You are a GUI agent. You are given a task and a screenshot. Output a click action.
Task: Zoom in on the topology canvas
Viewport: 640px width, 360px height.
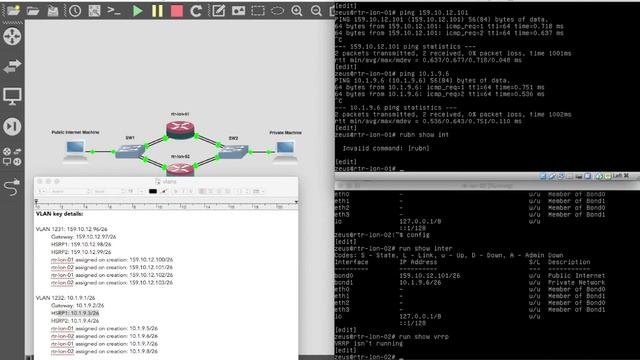point(297,11)
